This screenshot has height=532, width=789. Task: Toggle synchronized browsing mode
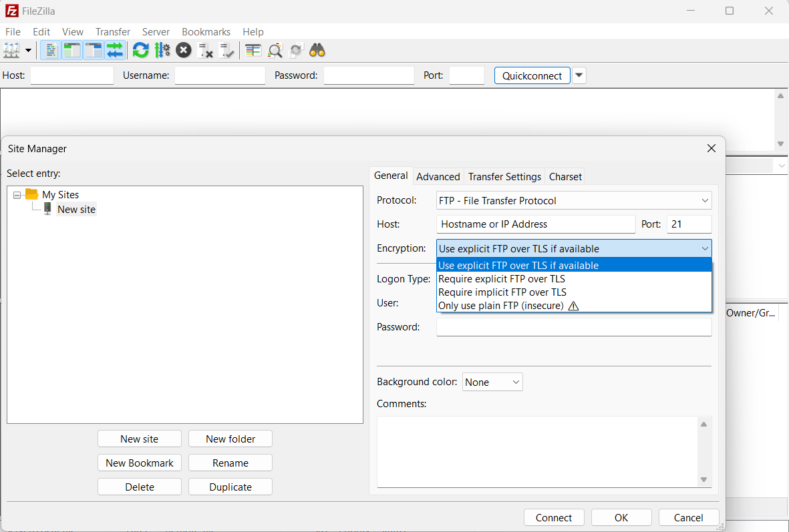tap(296, 50)
